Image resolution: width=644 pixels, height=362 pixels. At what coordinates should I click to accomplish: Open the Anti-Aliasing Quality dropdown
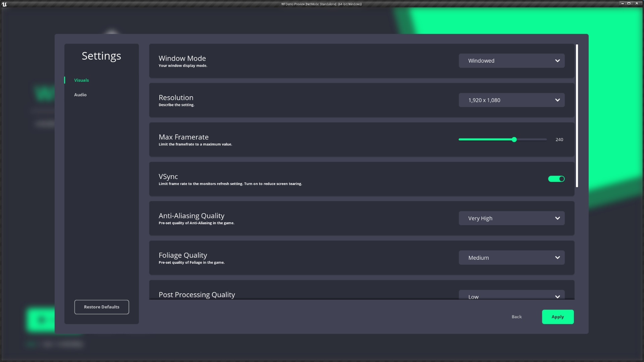click(511, 218)
